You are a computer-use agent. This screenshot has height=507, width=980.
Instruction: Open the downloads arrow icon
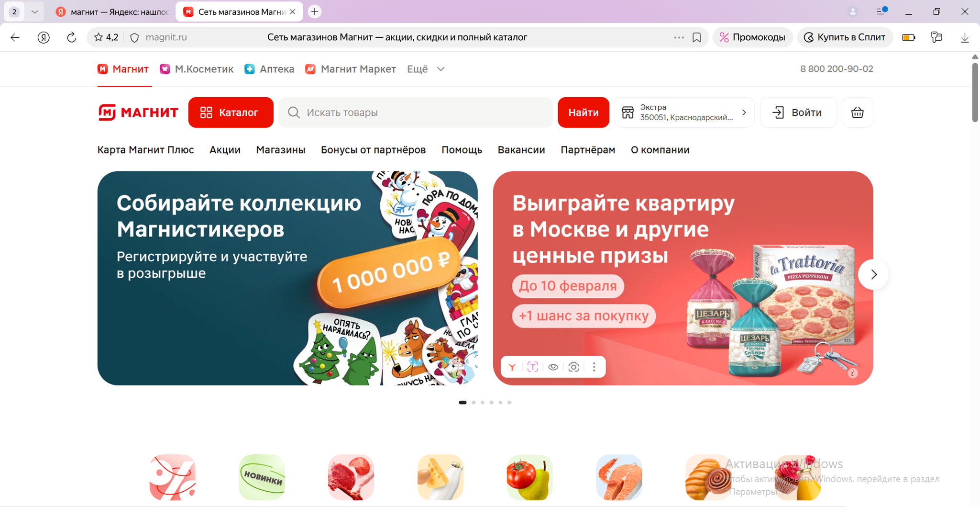pos(965,37)
